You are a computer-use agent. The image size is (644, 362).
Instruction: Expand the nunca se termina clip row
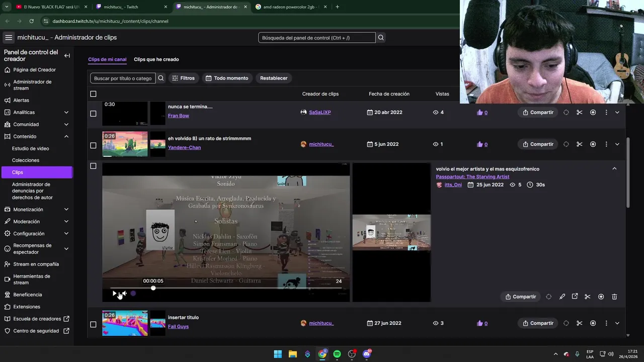617,112
